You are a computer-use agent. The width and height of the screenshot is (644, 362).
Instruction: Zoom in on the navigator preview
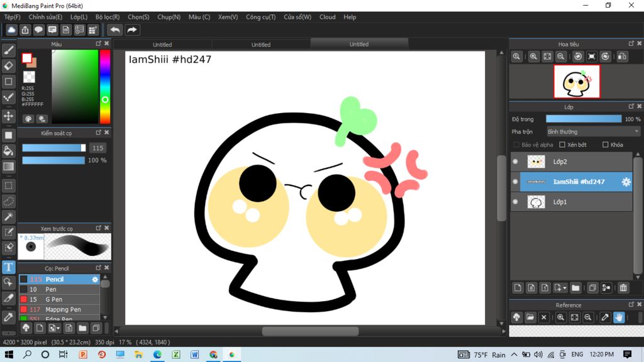tap(533, 57)
